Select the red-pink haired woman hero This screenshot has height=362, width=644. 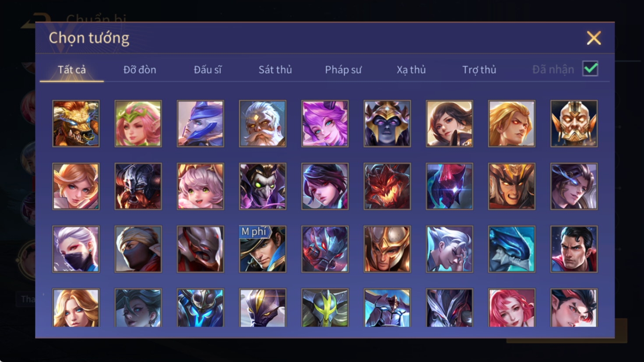pyautogui.click(x=512, y=308)
